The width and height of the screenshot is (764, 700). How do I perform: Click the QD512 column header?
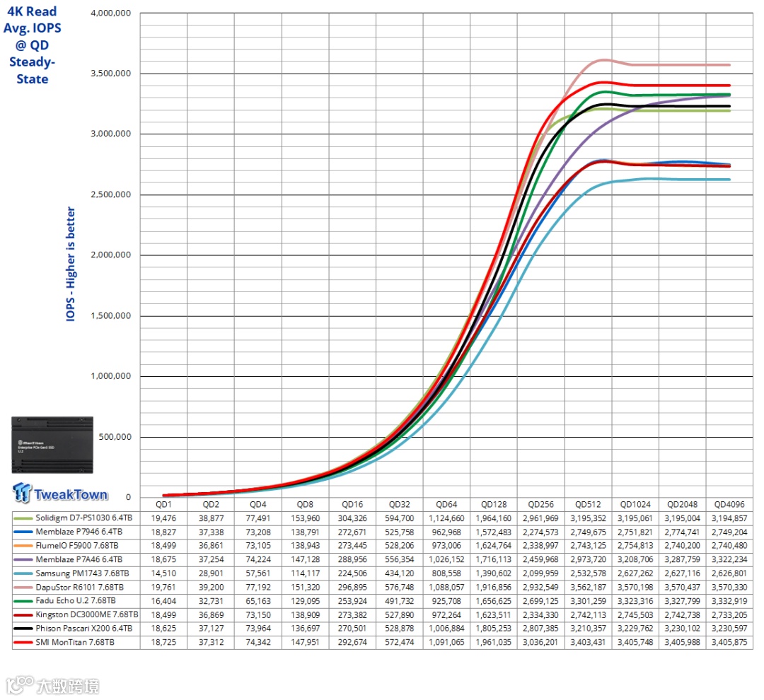tap(588, 505)
